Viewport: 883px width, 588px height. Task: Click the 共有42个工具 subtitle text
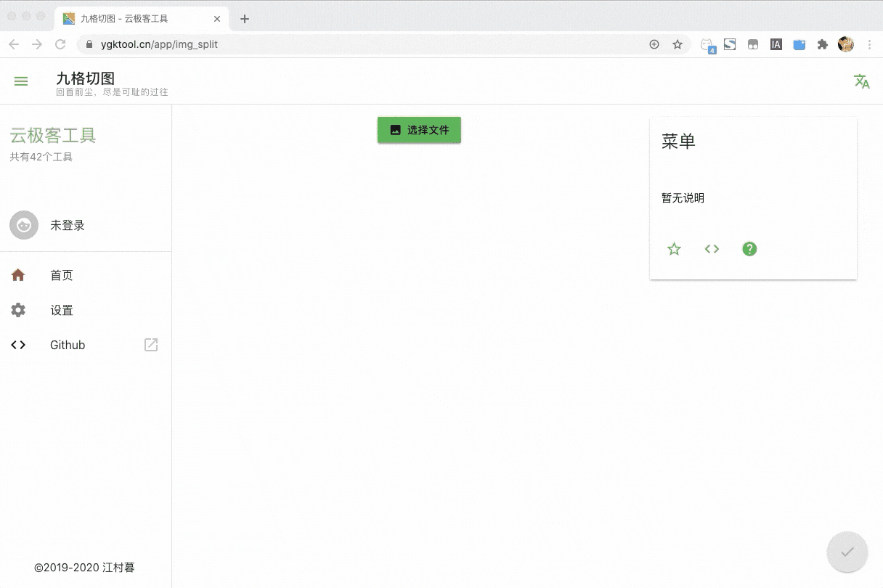click(x=41, y=157)
